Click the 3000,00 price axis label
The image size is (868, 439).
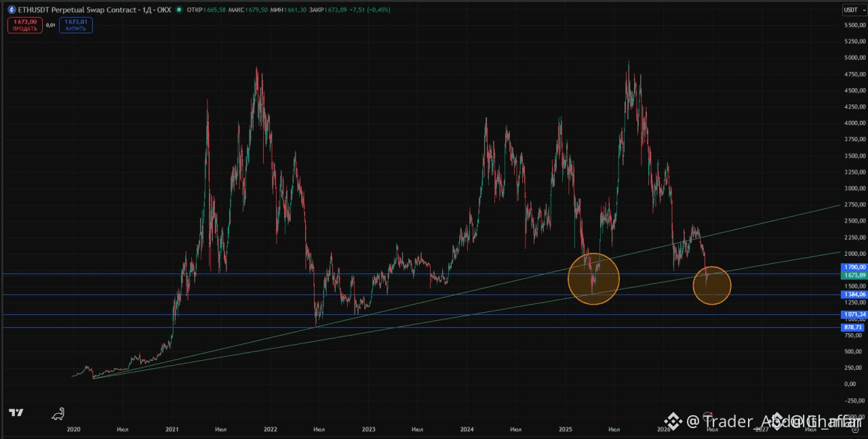tap(854, 188)
